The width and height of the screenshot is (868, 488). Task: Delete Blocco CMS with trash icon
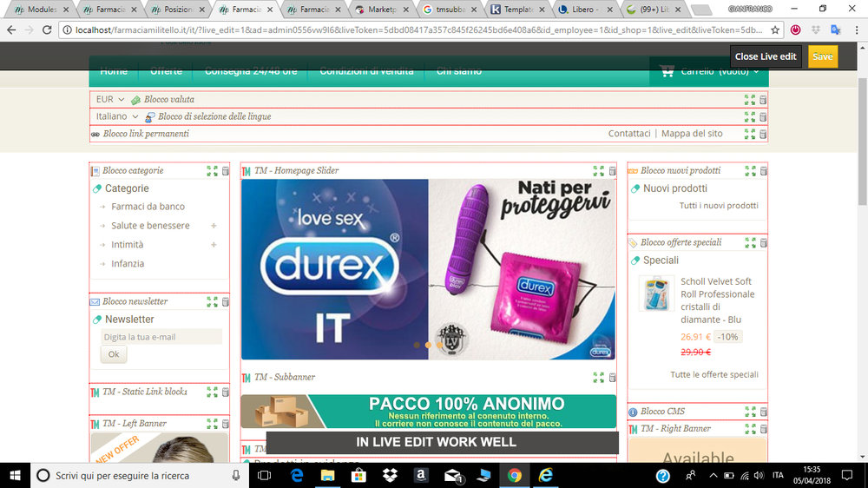coord(763,412)
